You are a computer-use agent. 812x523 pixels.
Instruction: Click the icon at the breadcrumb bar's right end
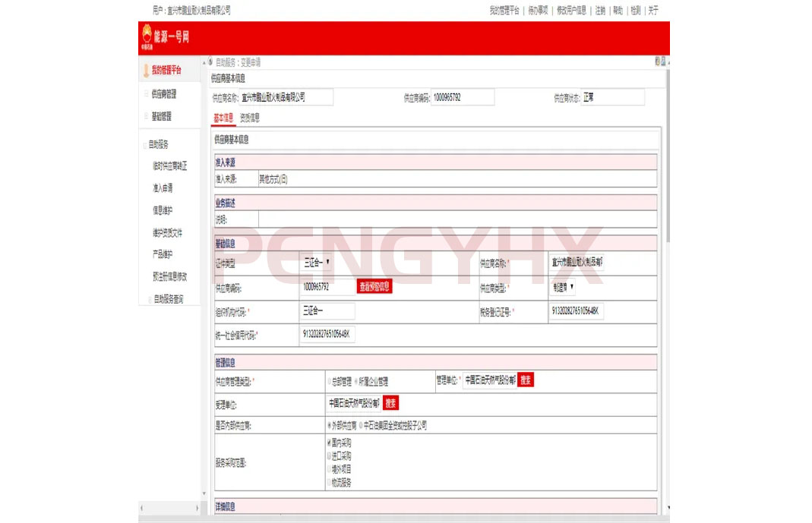[659, 62]
